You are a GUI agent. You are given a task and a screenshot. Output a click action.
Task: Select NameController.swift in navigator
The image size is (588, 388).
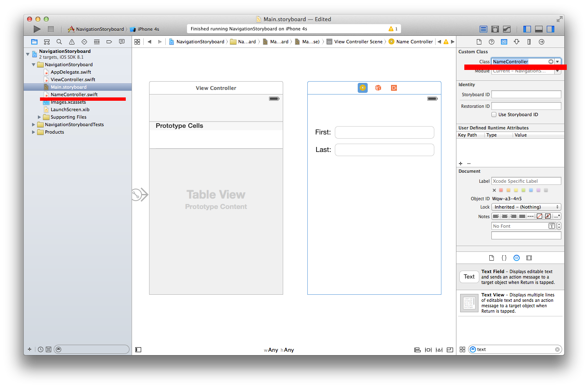[74, 95]
